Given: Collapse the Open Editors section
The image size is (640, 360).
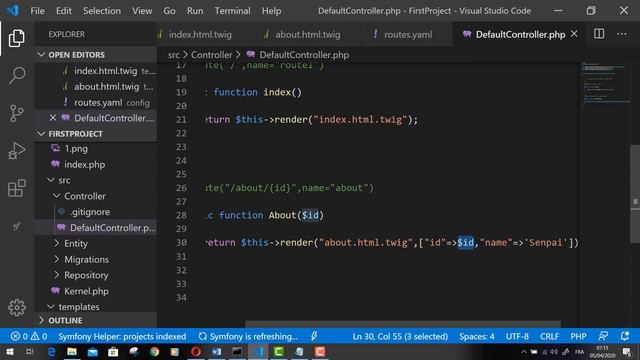Looking at the screenshot, I should tap(96, 55).
